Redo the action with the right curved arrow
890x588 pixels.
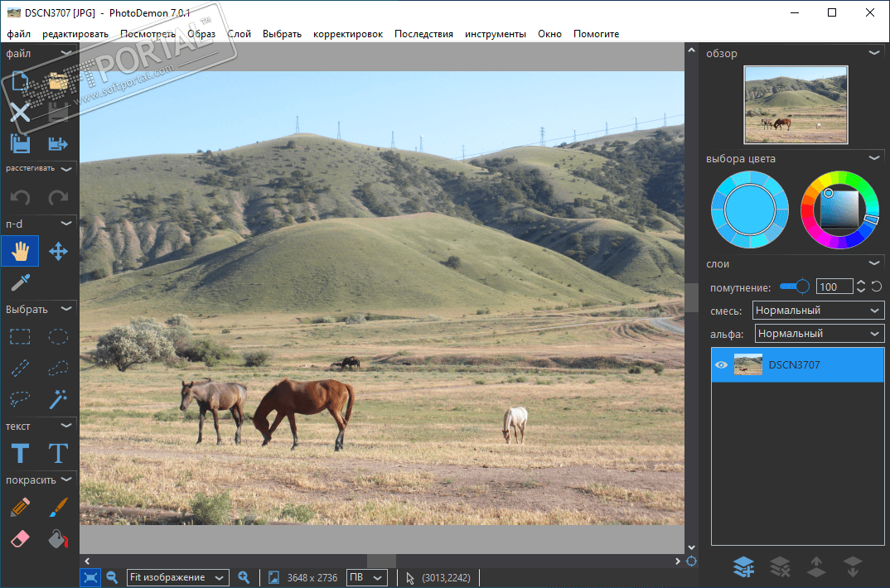pos(58,197)
